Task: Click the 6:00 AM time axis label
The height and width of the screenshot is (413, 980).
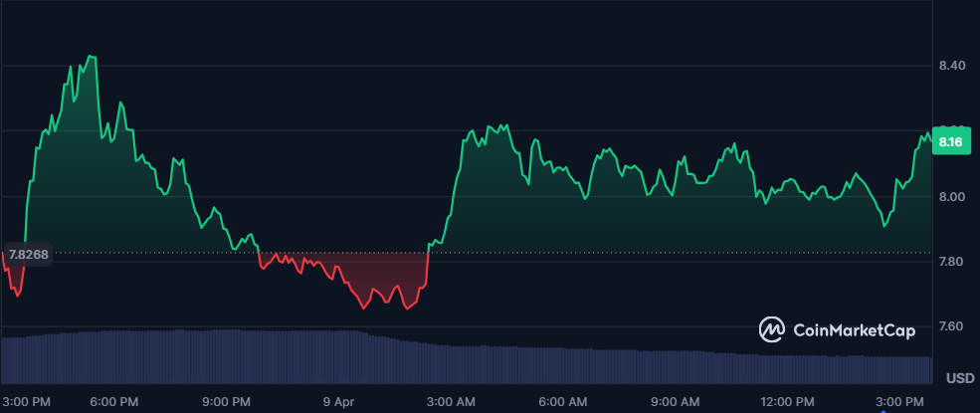Action: 563,401
